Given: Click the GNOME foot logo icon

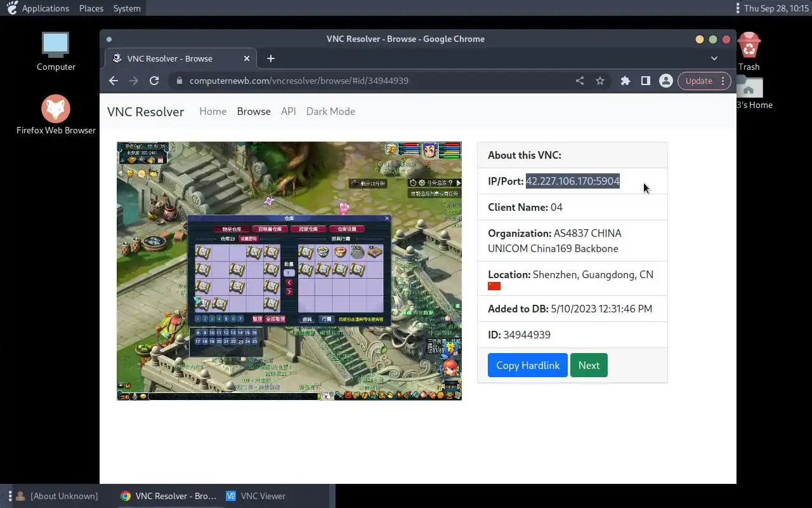Looking at the screenshot, I should 12,8.
